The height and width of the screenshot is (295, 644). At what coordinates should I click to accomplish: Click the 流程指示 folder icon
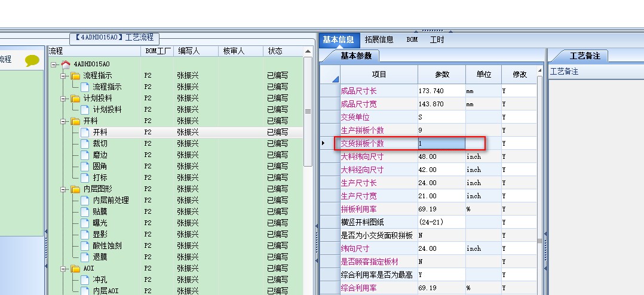[75, 75]
